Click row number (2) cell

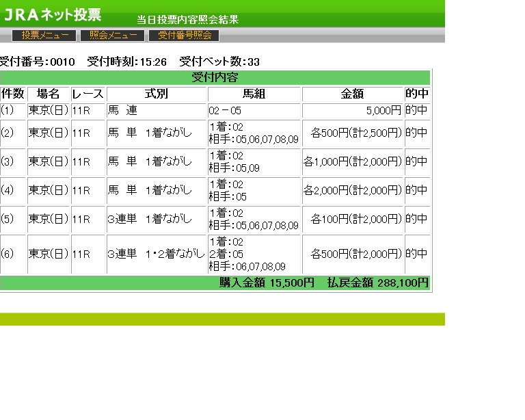13,133
